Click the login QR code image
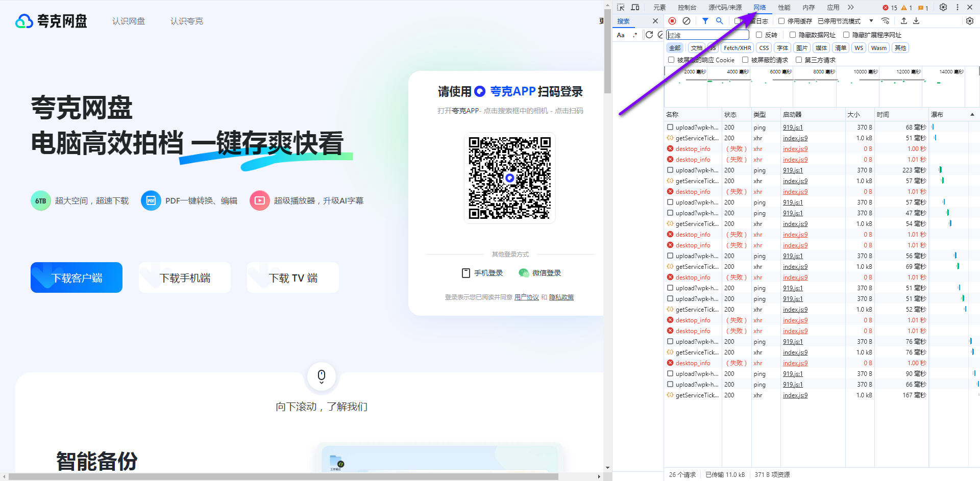Screen dimensions: 980x481 pos(510,178)
